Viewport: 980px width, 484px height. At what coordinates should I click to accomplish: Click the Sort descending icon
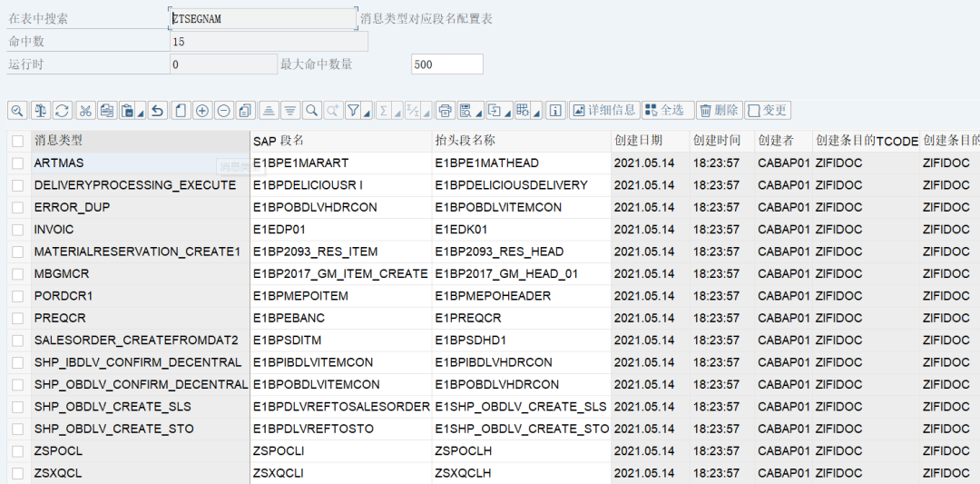point(290,111)
